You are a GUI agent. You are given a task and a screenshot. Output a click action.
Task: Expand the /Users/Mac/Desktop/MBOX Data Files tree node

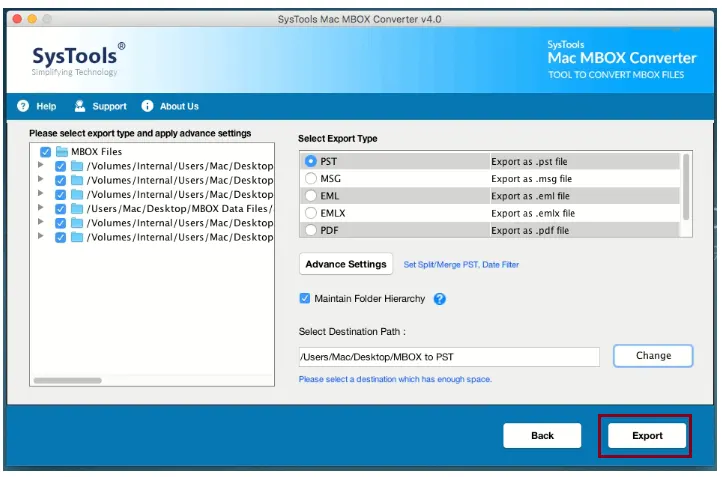(41, 208)
